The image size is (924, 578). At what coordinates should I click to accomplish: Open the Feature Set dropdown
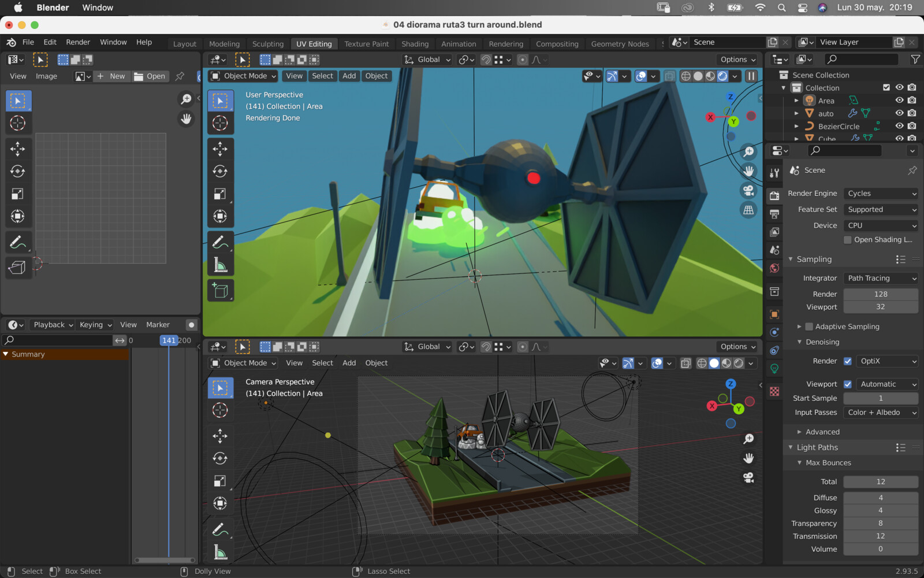click(881, 210)
